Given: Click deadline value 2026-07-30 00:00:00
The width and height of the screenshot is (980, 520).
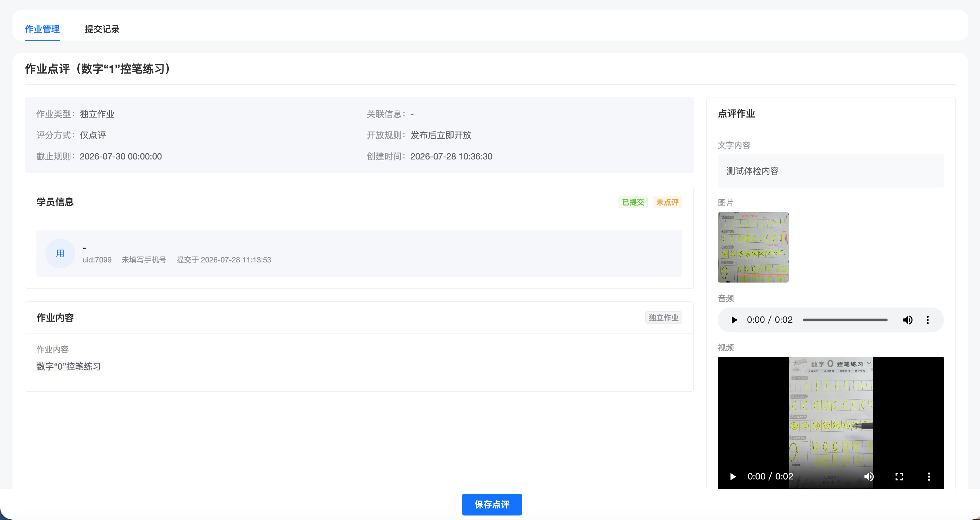Looking at the screenshot, I should pyautogui.click(x=121, y=156).
